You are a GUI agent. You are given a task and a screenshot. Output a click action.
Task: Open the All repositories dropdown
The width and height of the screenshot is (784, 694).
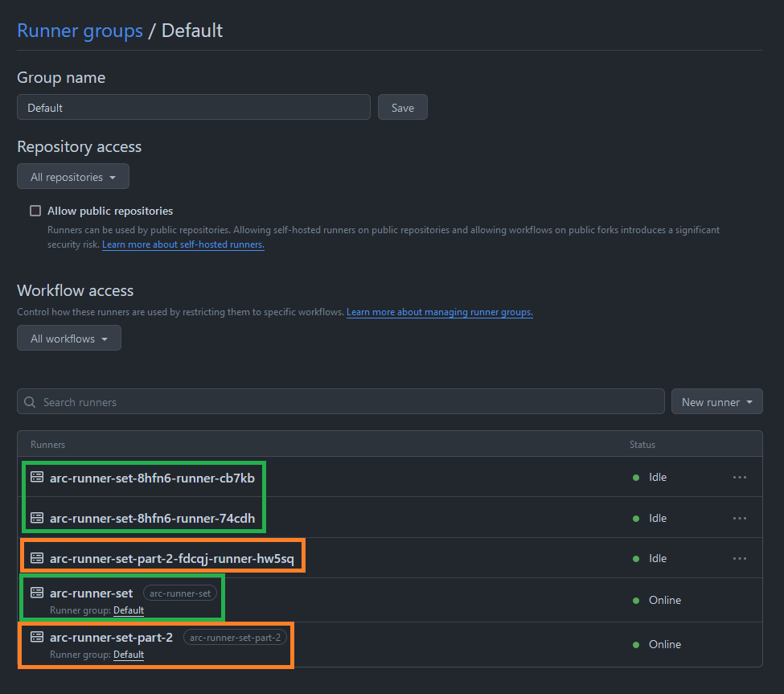(x=72, y=176)
